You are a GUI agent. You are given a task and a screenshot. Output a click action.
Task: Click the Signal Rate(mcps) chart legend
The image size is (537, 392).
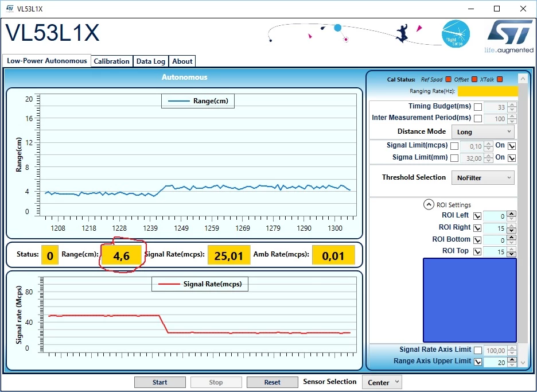pyautogui.click(x=200, y=284)
